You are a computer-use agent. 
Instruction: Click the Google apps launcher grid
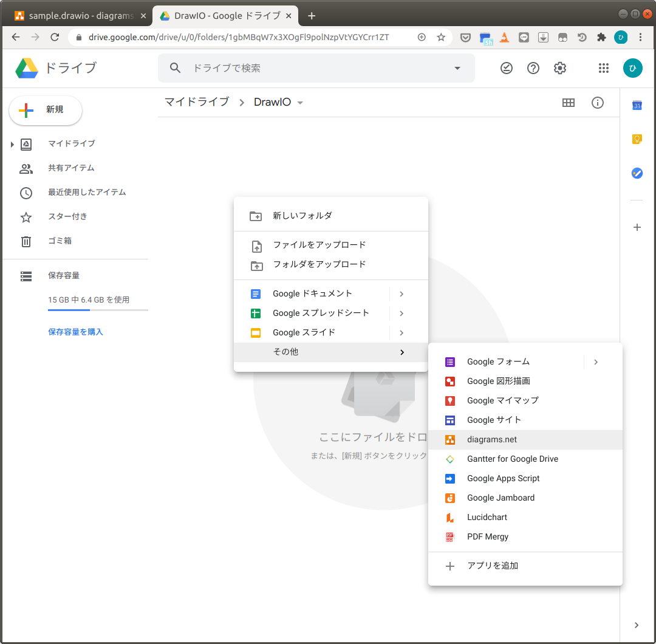click(x=603, y=68)
